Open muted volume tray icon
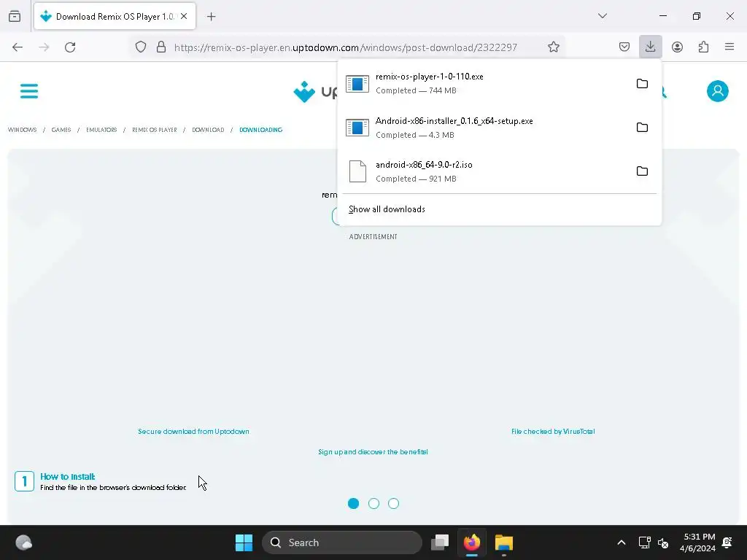 pyautogui.click(x=662, y=542)
